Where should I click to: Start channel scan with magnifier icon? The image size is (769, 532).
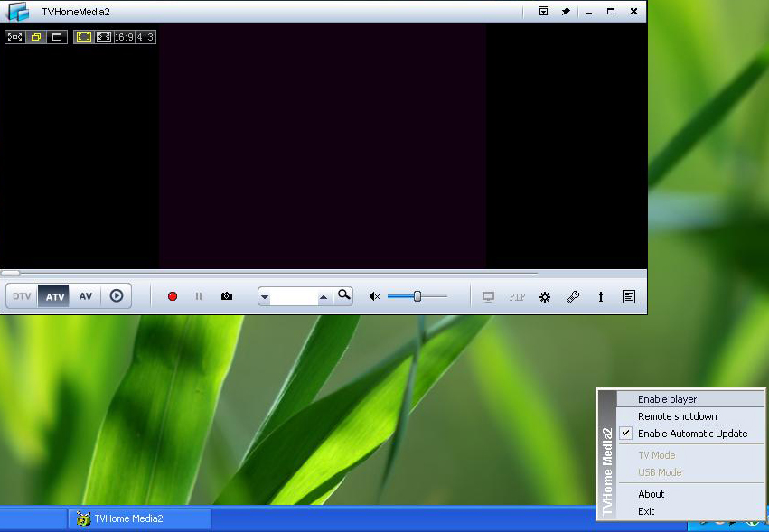click(343, 295)
